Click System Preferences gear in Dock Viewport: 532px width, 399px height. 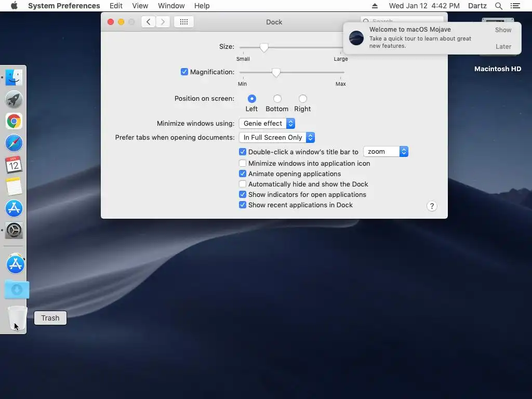click(x=14, y=230)
